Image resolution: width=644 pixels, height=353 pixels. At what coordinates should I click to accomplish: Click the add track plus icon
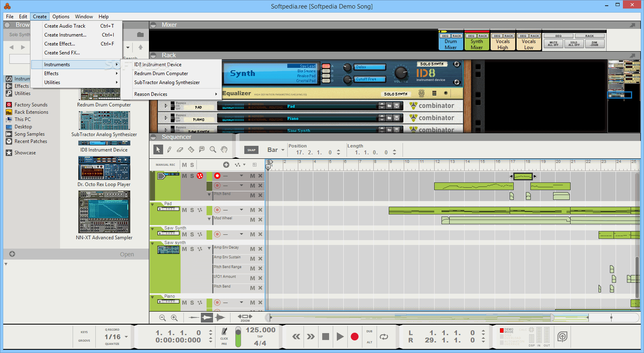226,165
